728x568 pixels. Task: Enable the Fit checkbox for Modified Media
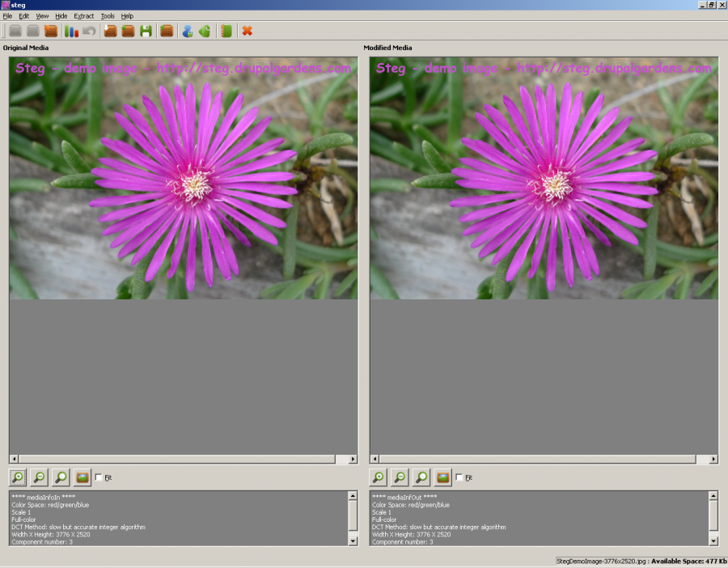point(459,477)
